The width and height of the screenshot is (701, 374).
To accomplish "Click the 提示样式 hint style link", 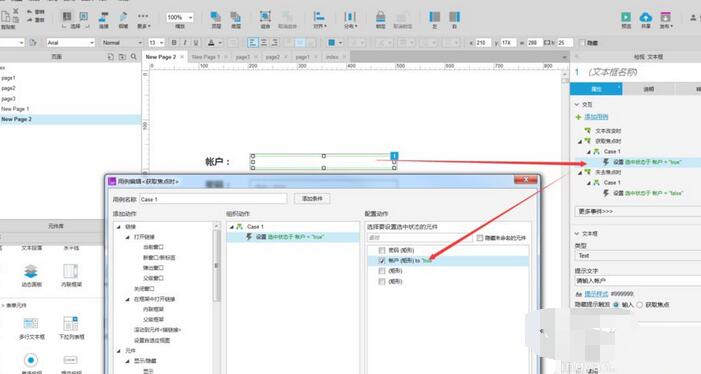I will [596, 294].
